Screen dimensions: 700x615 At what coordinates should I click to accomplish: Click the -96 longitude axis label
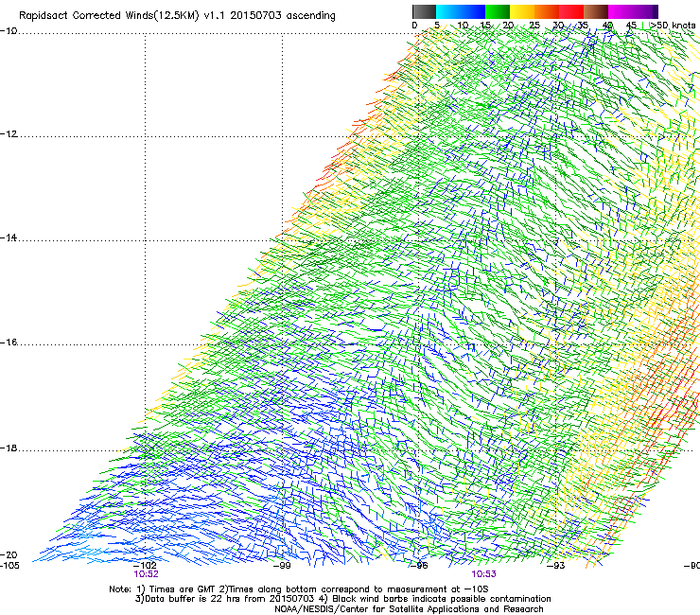(x=420, y=566)
